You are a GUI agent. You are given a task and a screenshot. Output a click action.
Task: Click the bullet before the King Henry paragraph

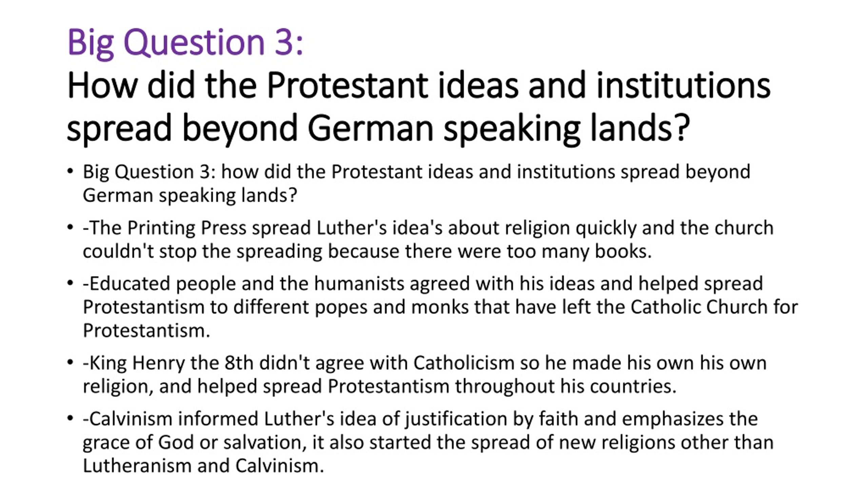[70, 363]
